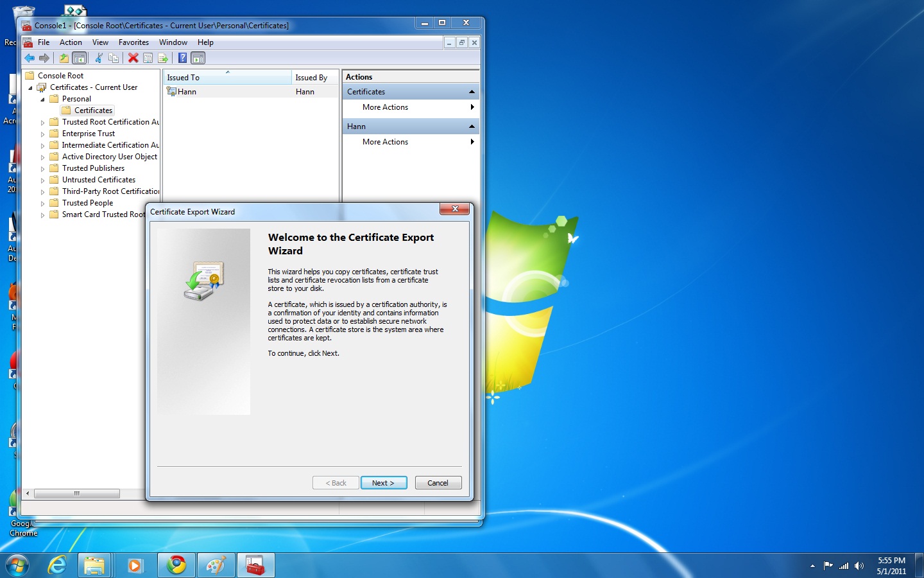The height and width of the screenshot is (578, 924).
Task: Expand the Trusted People node
Action: (42, 204)
